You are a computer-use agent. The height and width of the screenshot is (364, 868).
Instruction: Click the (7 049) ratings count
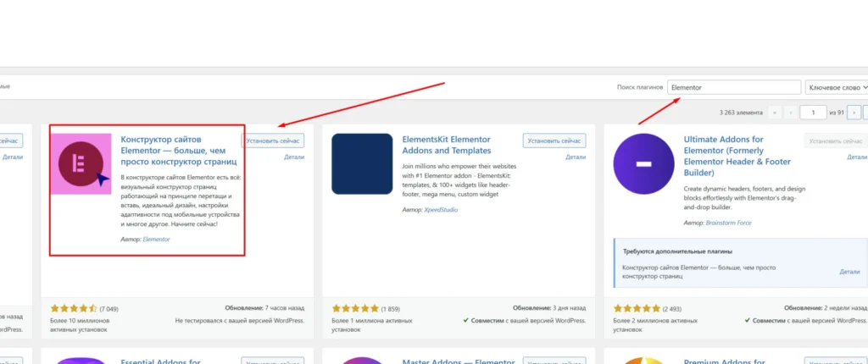pos(109,309)
